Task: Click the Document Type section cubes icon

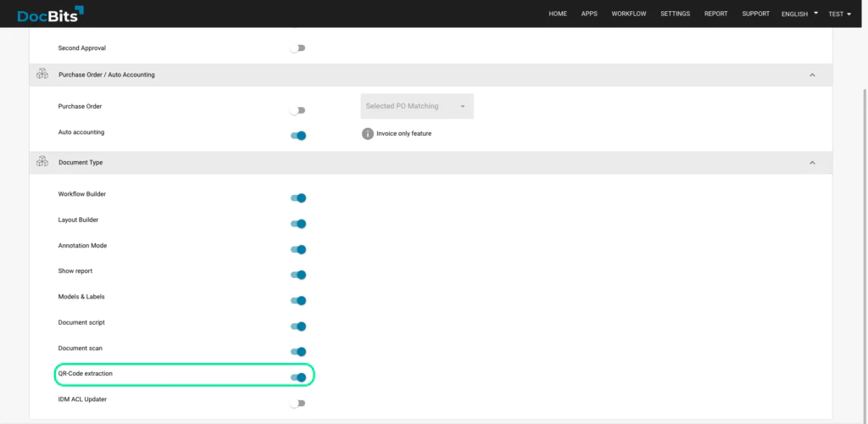Action: [x=42, y=162]
